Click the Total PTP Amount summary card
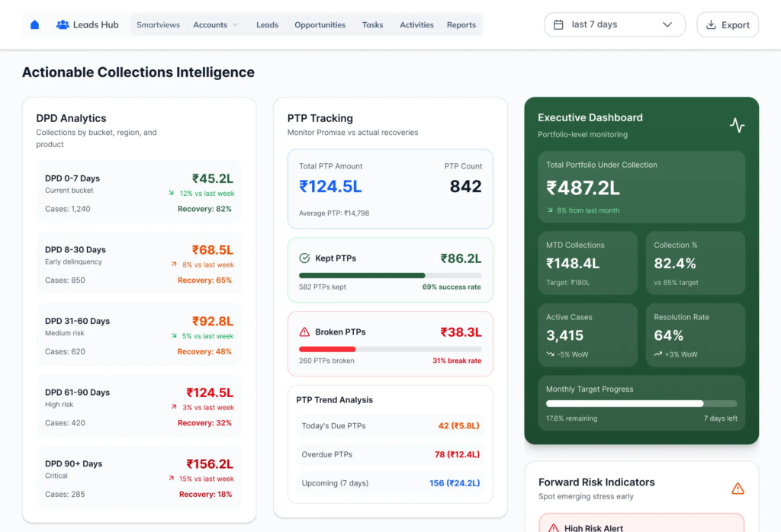 390,188
